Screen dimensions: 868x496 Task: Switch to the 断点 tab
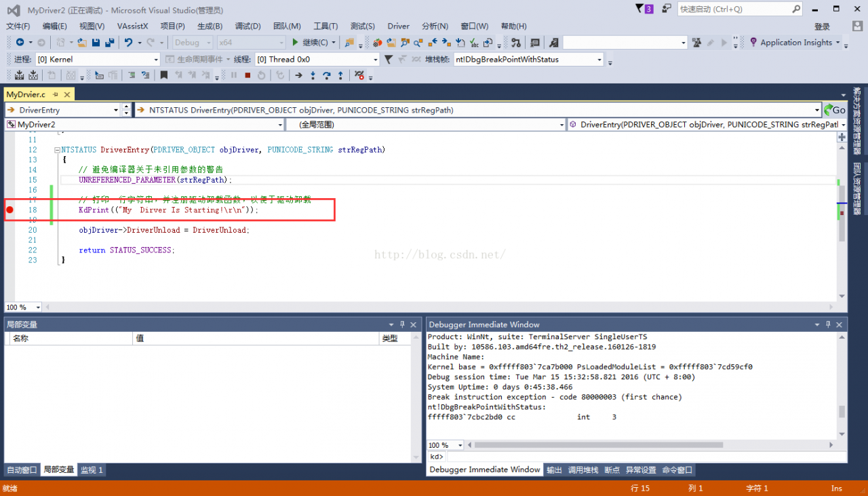tap(612, 470)
